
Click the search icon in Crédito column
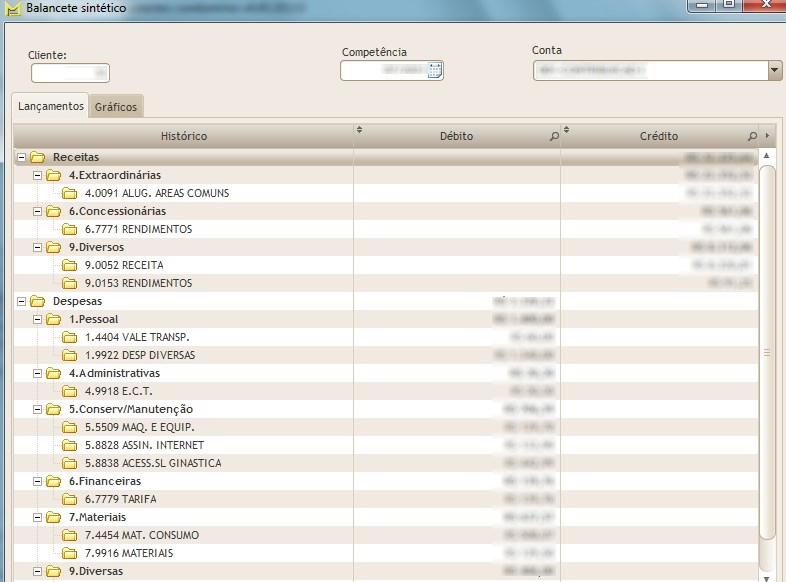[x=752, y=136]
